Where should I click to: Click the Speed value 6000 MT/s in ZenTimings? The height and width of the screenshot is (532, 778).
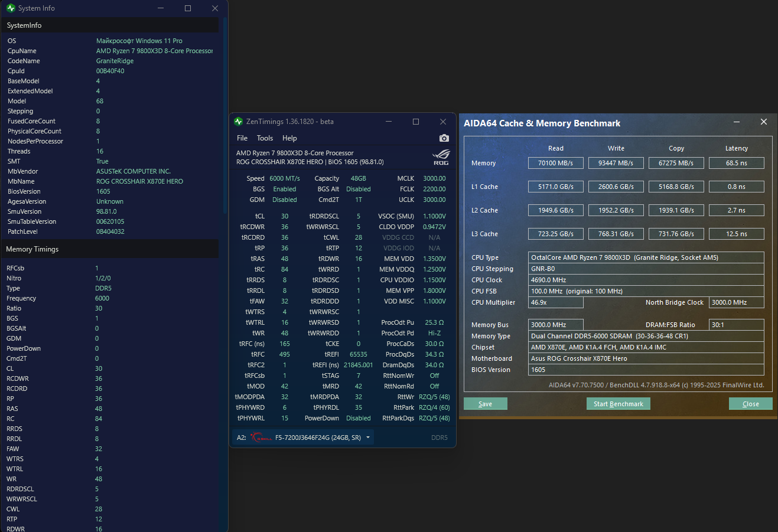point(285,178)
